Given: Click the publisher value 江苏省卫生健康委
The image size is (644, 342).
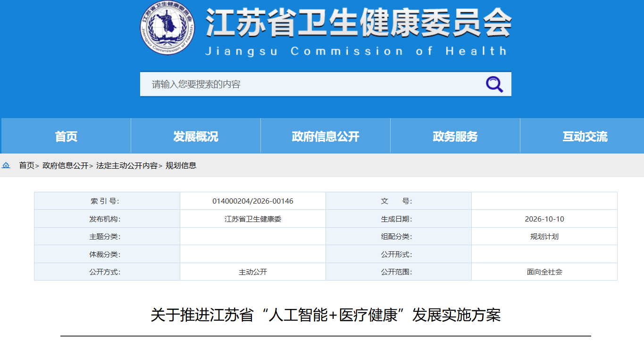Looking at the screenshot, I should pos(253,219).
